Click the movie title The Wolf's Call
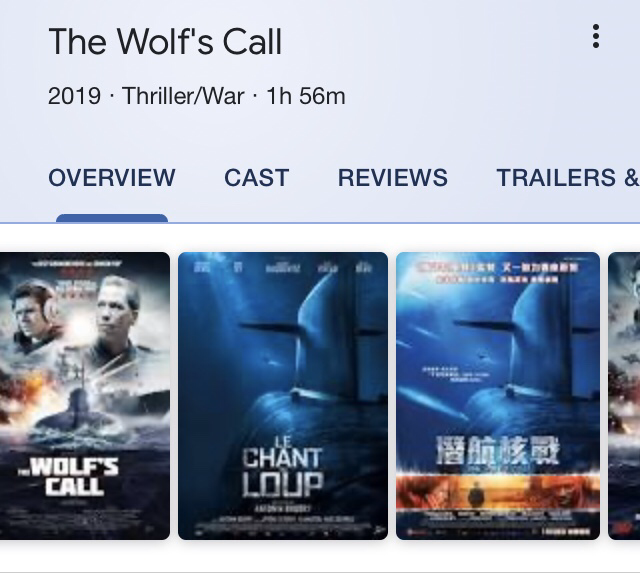This screenshot has height=573, width=640. click(165, 41)
